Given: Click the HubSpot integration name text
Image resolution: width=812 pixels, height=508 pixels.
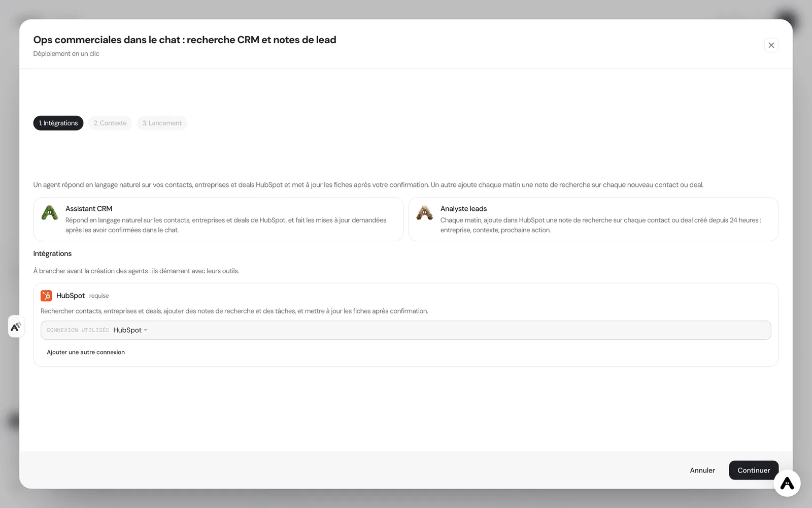Looking at the screenshot, I should (x=71, y=296).
